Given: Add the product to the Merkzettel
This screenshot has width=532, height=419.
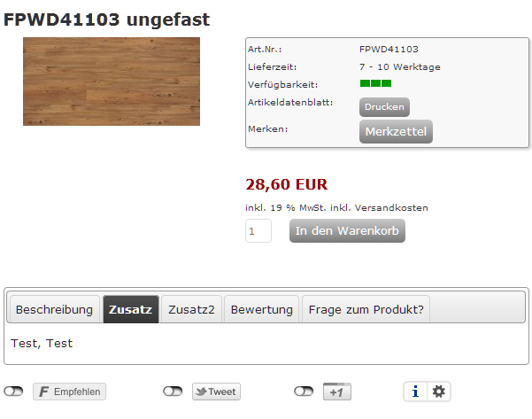Looking at the screenshot, I should click(396, 131).
